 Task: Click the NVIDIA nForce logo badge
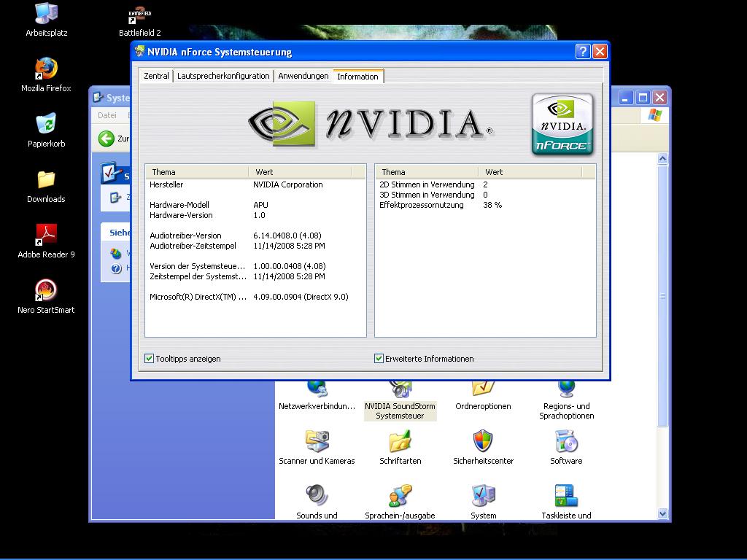[x=562, y=125]
